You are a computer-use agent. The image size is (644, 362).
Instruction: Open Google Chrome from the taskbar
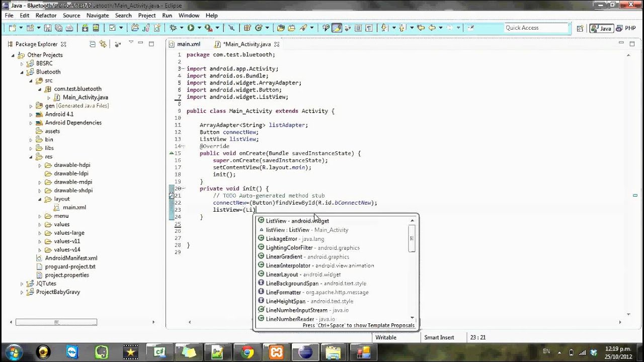point(247,352)
